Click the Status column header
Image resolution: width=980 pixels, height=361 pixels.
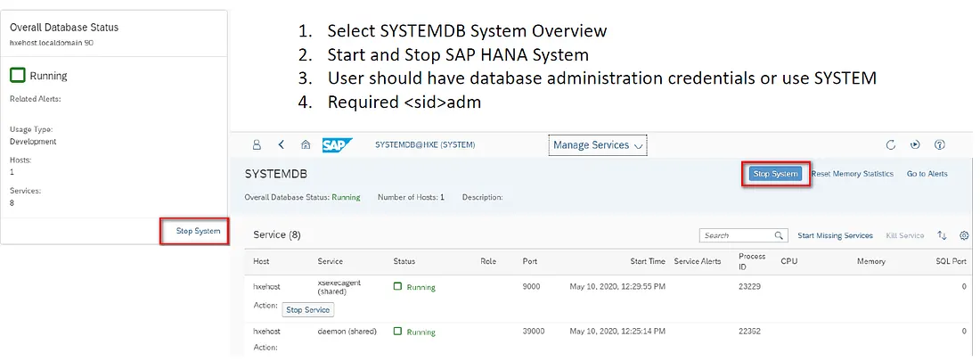coord(404,261)
